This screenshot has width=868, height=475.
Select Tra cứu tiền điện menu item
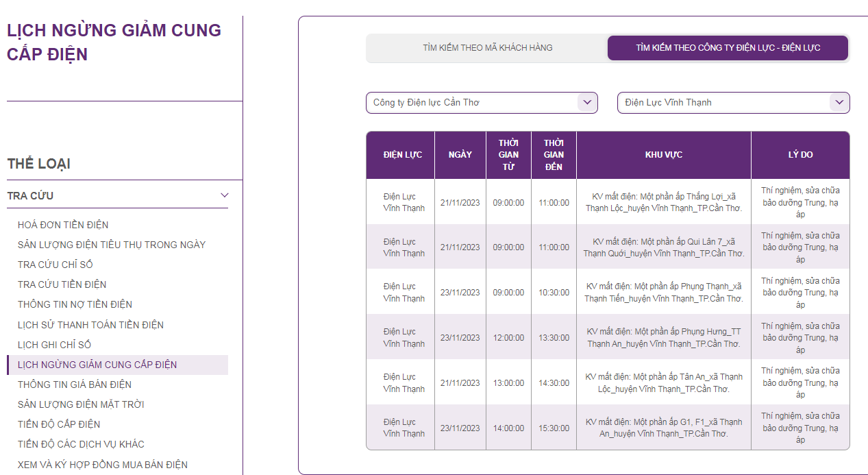pyautogui.click(x=62, y=284)
